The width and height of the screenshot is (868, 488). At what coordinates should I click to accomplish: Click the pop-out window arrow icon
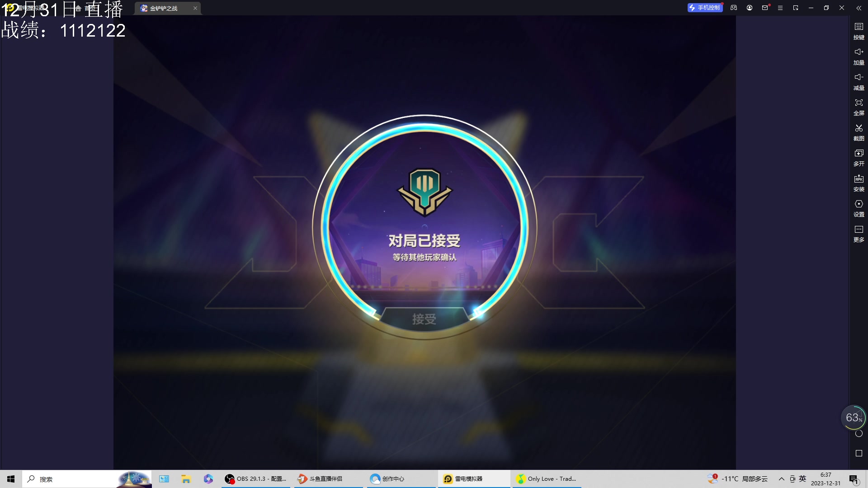pos(796,8)
